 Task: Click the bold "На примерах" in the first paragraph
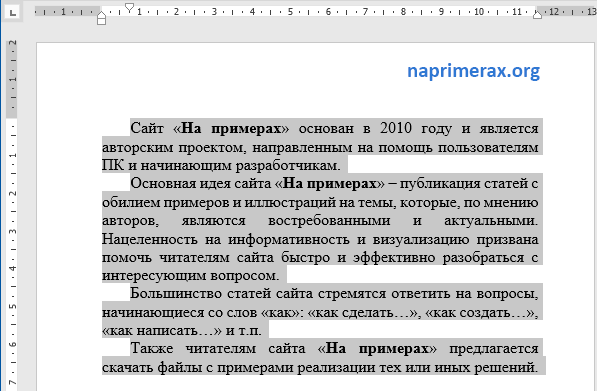tap(231, 129)
